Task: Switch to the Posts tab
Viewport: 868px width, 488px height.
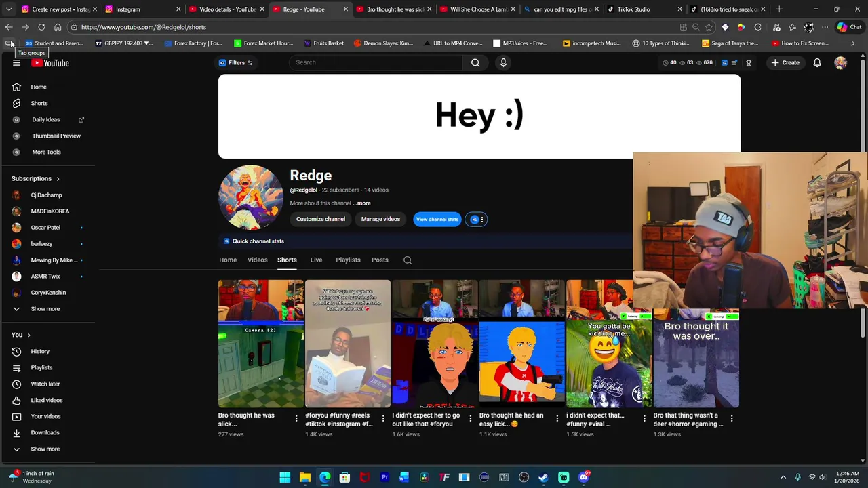Action: click(380, 260)
